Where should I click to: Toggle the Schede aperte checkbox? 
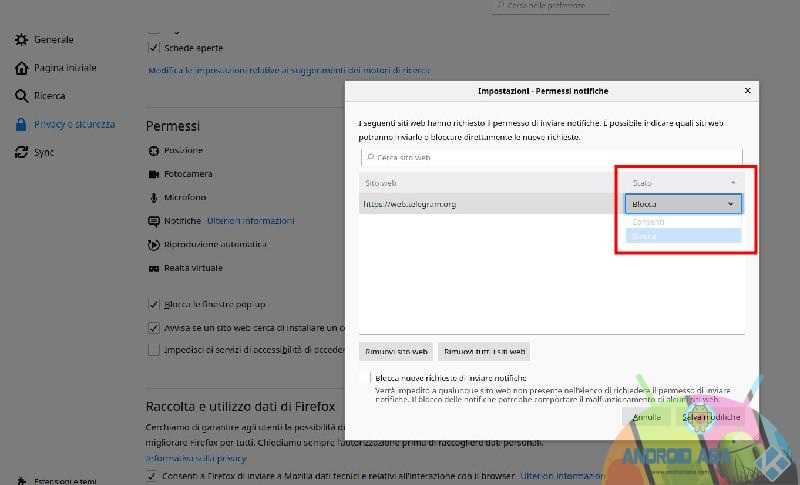coord(154,48)
